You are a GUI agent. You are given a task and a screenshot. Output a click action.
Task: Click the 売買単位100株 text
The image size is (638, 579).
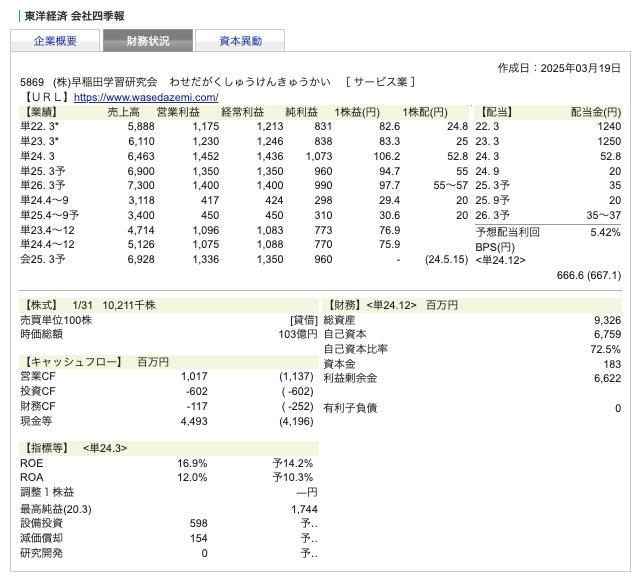point(56,320)
